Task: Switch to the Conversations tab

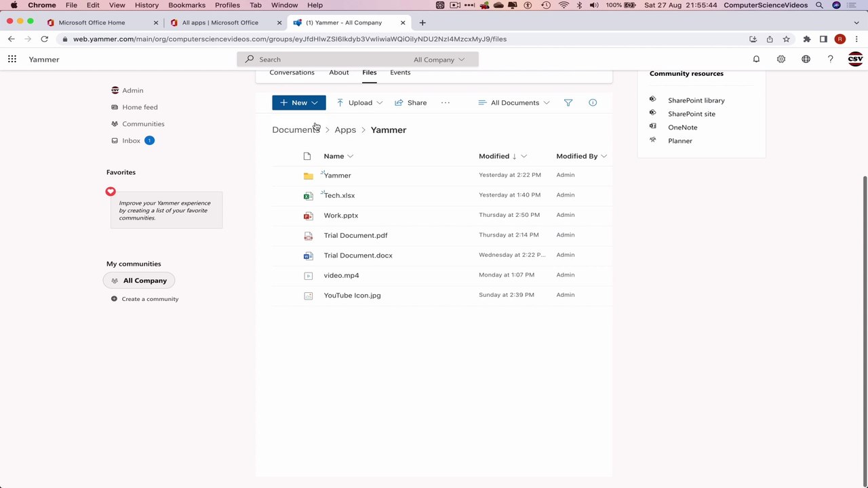Action: click(x=292, y=73)
